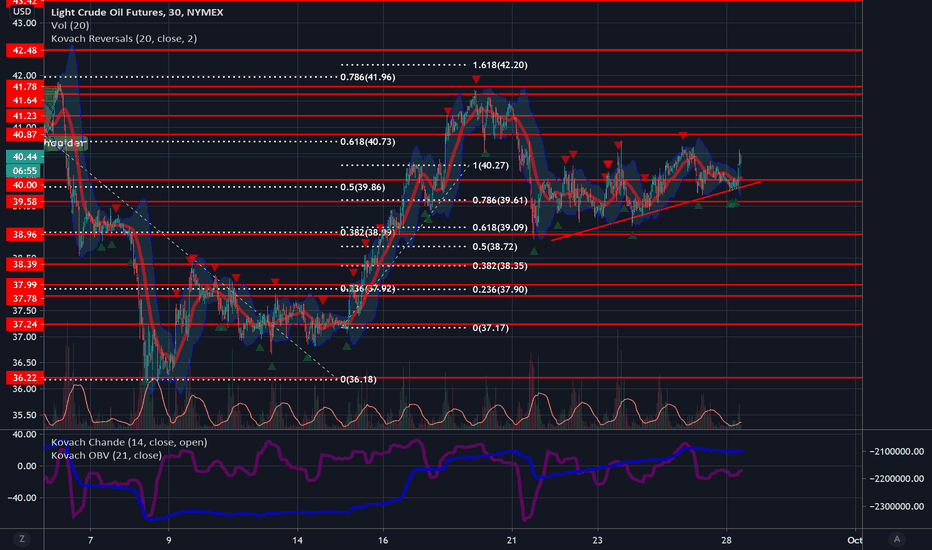The width and height of the screenshot is (932, 550).
Task: Select the 0.236(37.90) Fibonacci label
Action: (500, 290)
